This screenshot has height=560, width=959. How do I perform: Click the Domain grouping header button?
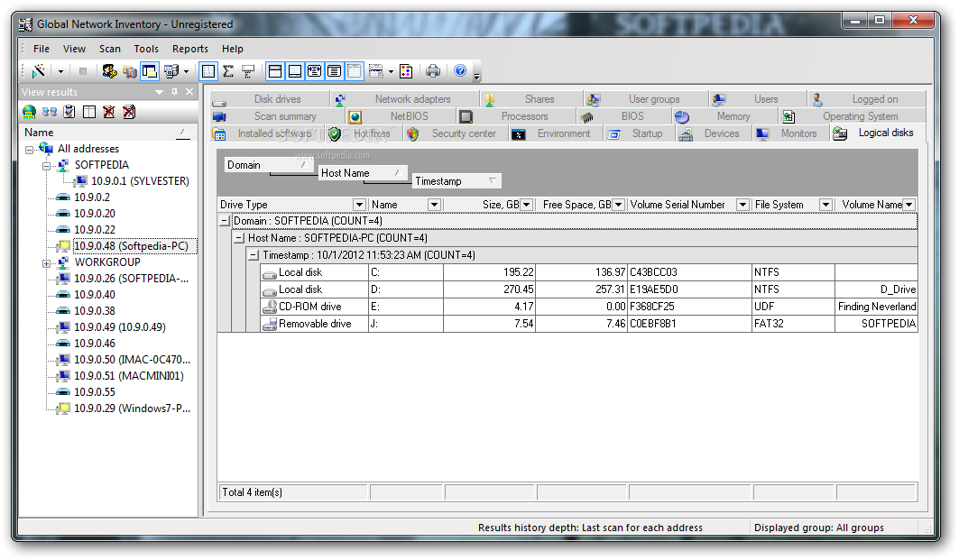click(269, 165)
